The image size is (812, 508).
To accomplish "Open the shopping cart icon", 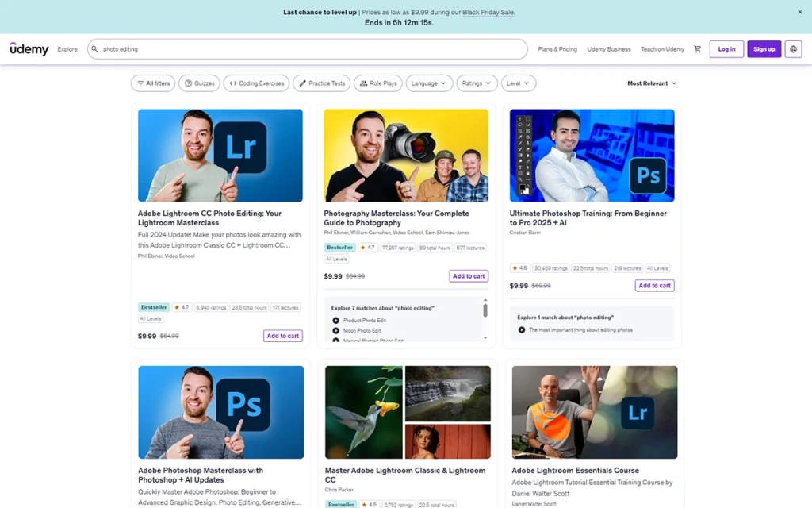I will pos(698,49).
